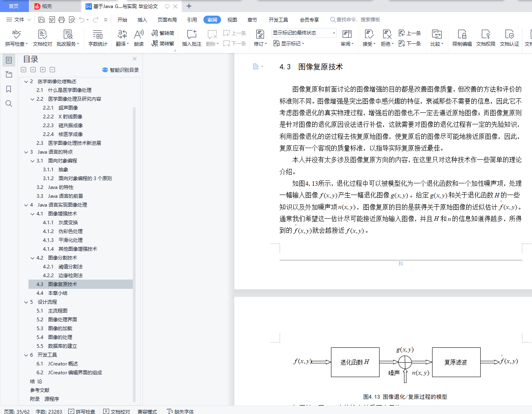Open the 章节 ribbon tab
This screenshot has width=532, height=414.
[x=252, y=20]
